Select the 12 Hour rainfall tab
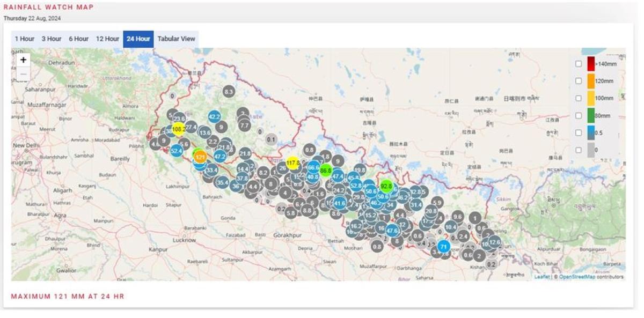 (107, 39)
